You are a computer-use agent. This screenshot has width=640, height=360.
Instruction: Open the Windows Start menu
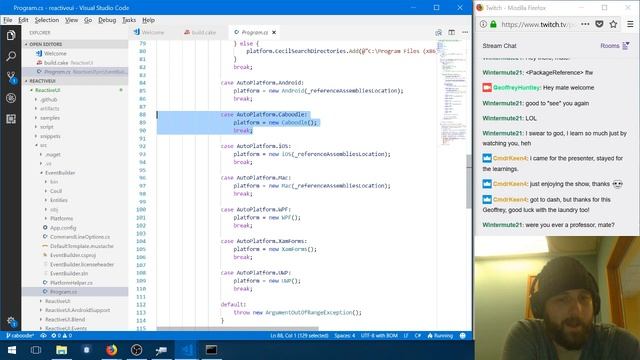[11, 350]
